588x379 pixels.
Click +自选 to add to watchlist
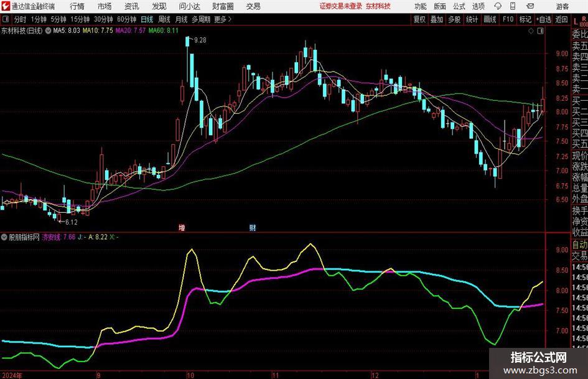pyautogui.click(x=543, y=19)
